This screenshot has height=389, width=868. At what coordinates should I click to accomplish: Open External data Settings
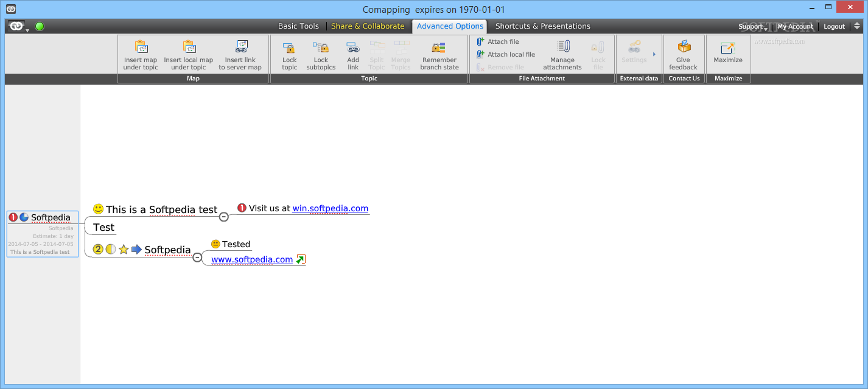tap(634, 52)
